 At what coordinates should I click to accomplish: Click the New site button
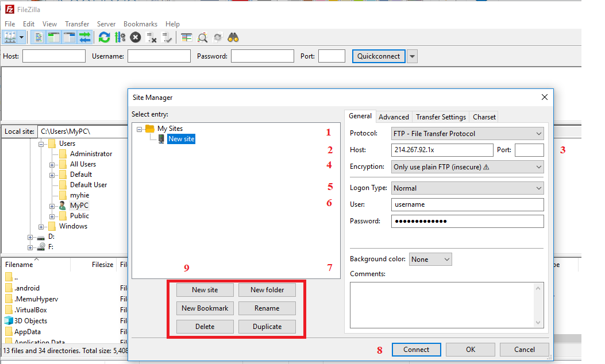[205, 290]
